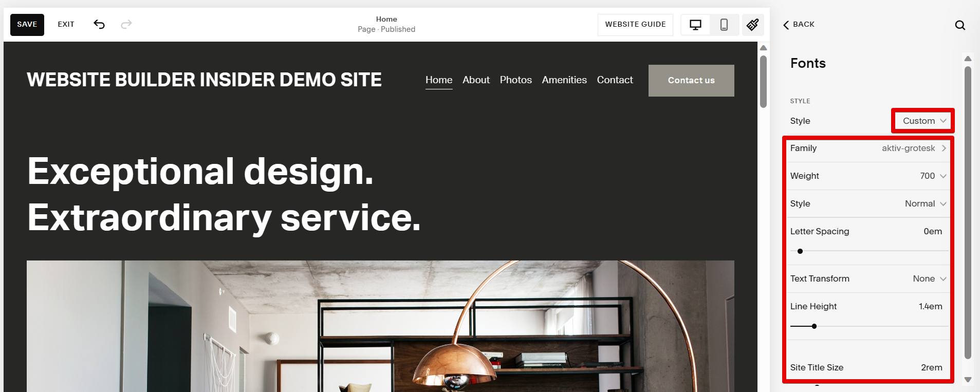
Task: Click the search magnifier icon
Action: [x=960, y=25]
